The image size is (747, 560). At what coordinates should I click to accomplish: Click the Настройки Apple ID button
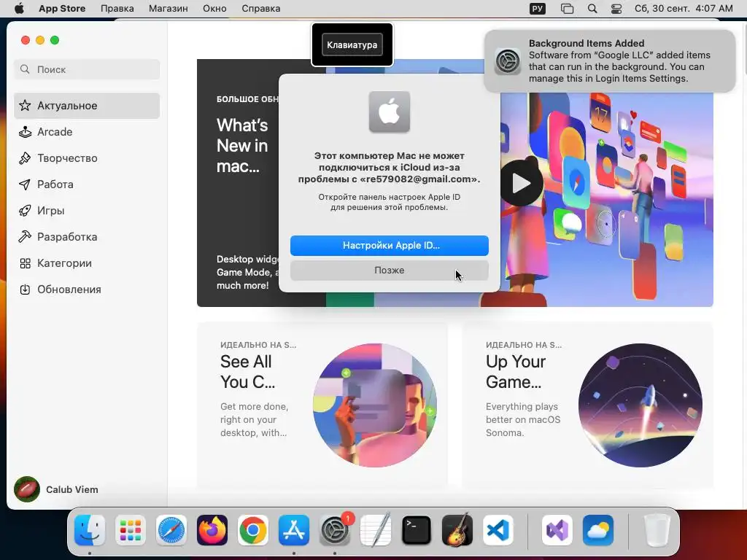[390, 245]
